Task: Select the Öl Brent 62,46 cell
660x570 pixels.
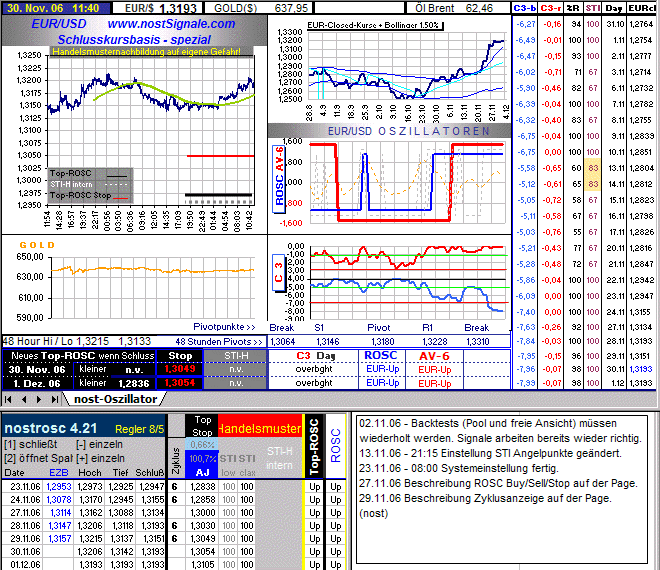Action: pos(457,8)
